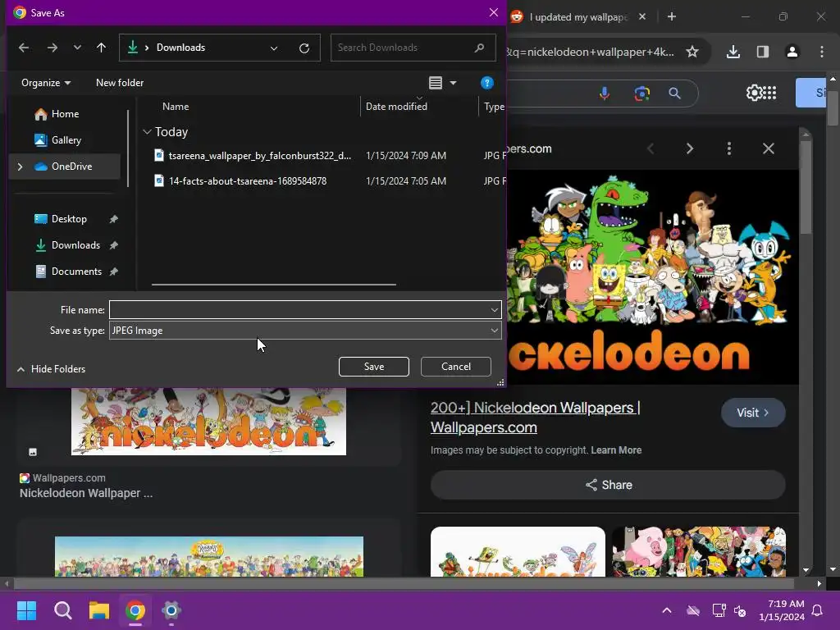This screenshot has height=630, width=840.
Task: Open the Learn More copyright link
Action: pos(616,450)
